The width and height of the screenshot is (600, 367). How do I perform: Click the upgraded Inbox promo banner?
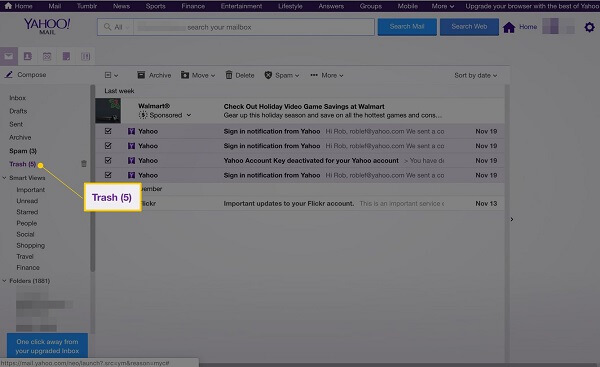coord(47,346)
